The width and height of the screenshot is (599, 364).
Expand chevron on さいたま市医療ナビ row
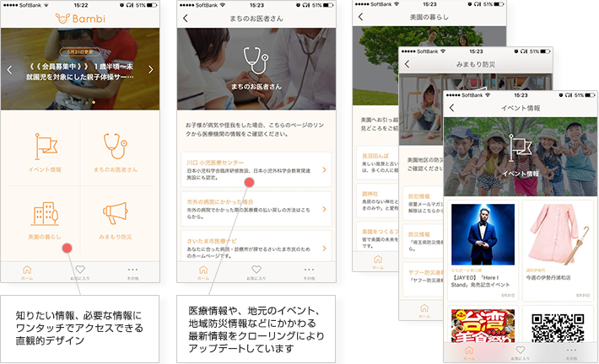[324, 249]
